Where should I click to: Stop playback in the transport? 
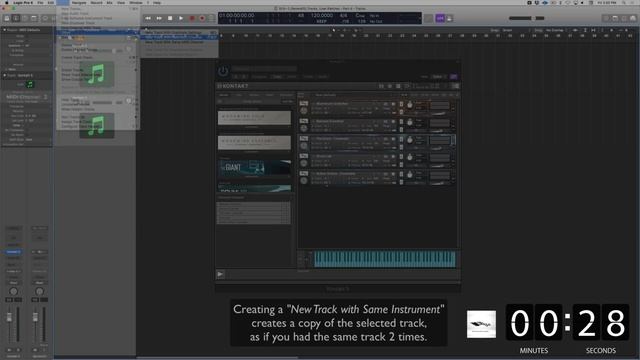(170, 18)
